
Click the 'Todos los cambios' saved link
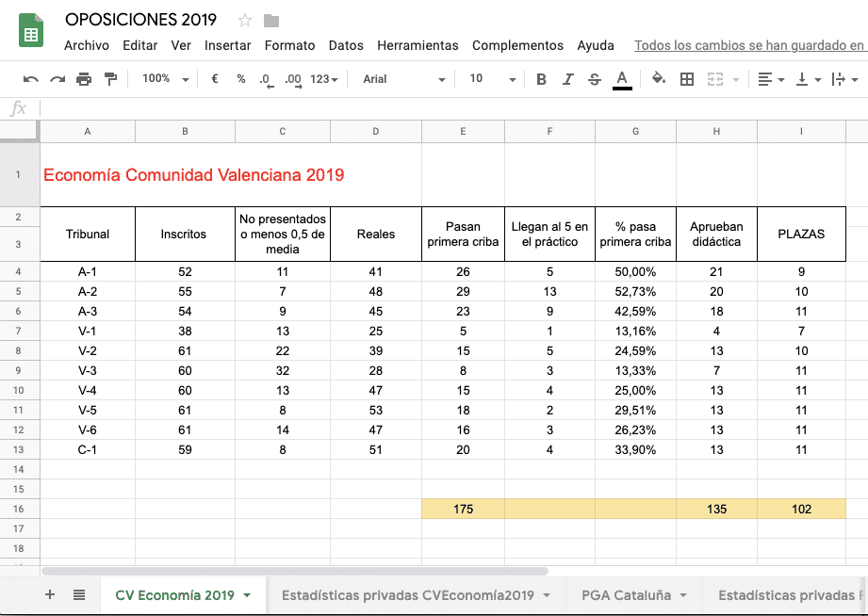pos(749,45)
